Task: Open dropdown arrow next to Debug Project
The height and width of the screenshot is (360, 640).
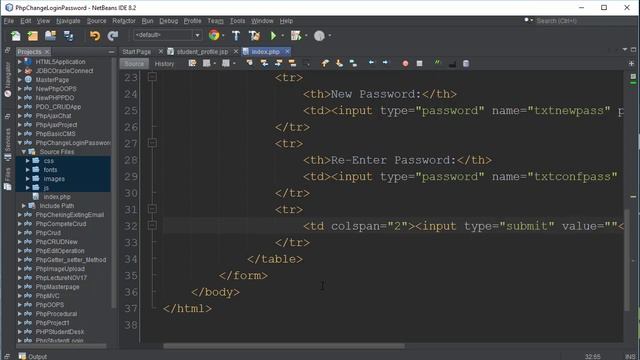Action: click(x=306, y=36)
